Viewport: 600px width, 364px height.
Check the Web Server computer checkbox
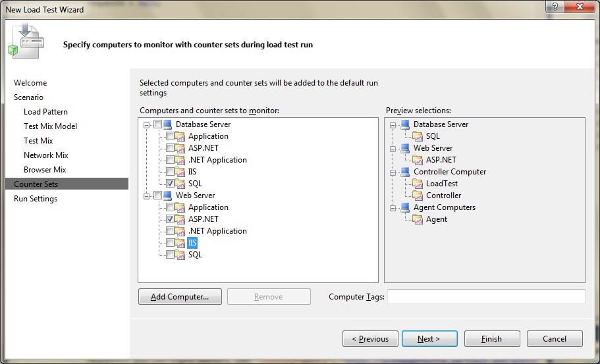coord(157,195)
